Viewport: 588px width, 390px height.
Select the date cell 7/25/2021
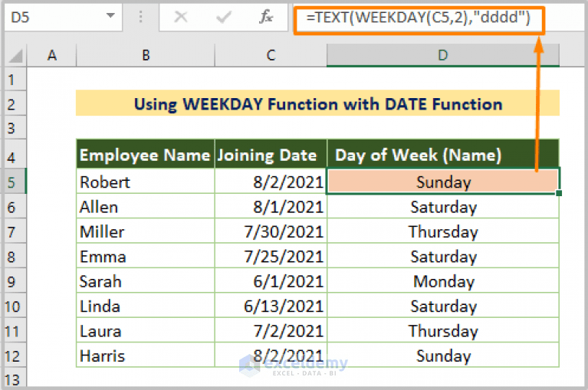[x=271, y=256]
